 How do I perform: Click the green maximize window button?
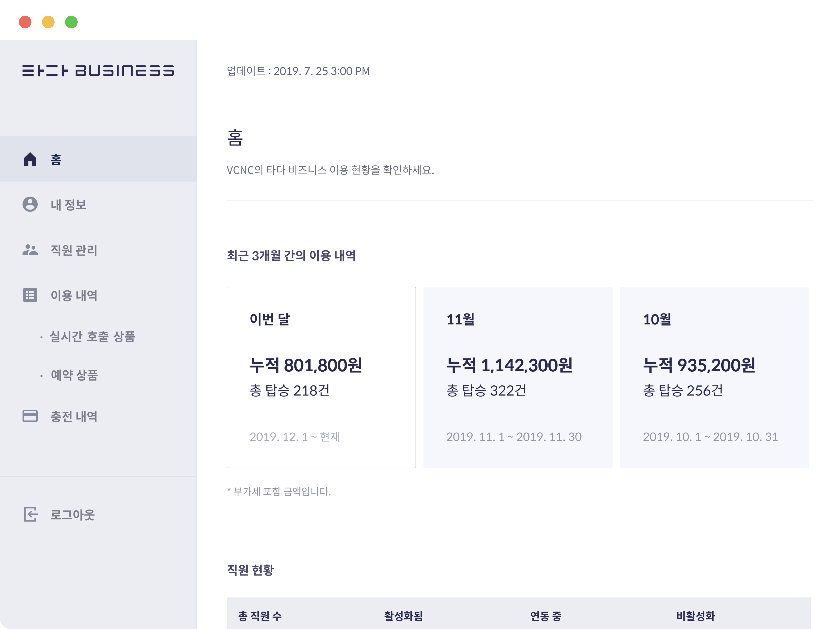(71, 22)
